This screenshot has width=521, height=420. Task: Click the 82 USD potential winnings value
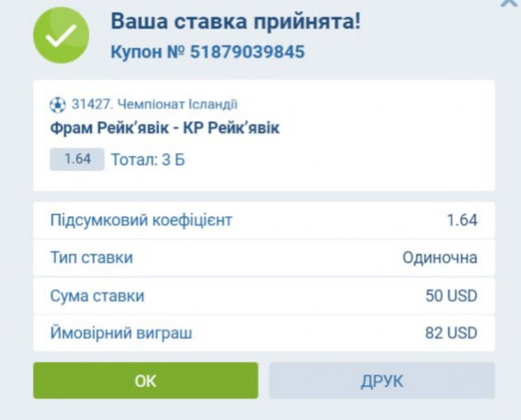451,333
